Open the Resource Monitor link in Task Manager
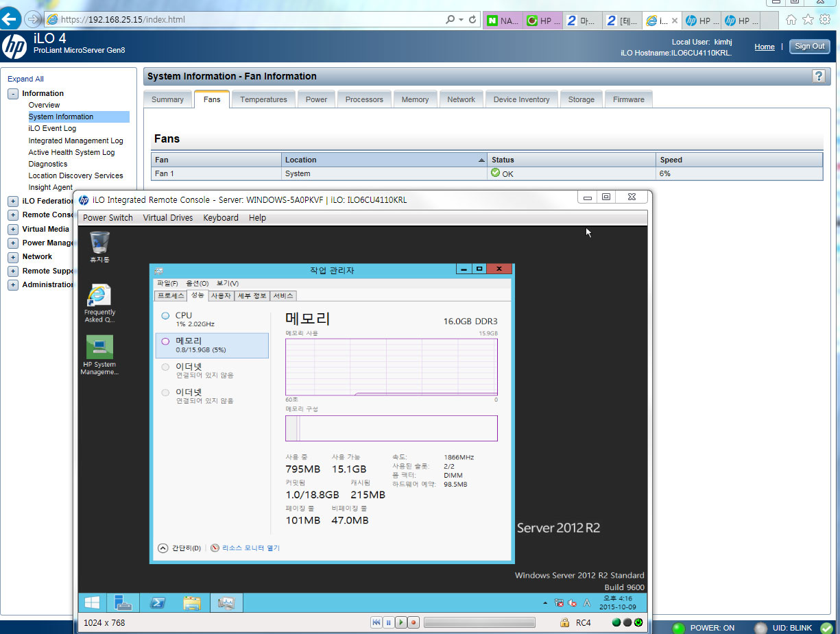 [245, 548]
